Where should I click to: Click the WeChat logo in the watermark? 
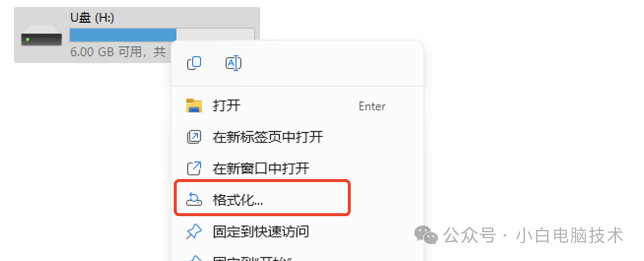click(426, 235)
